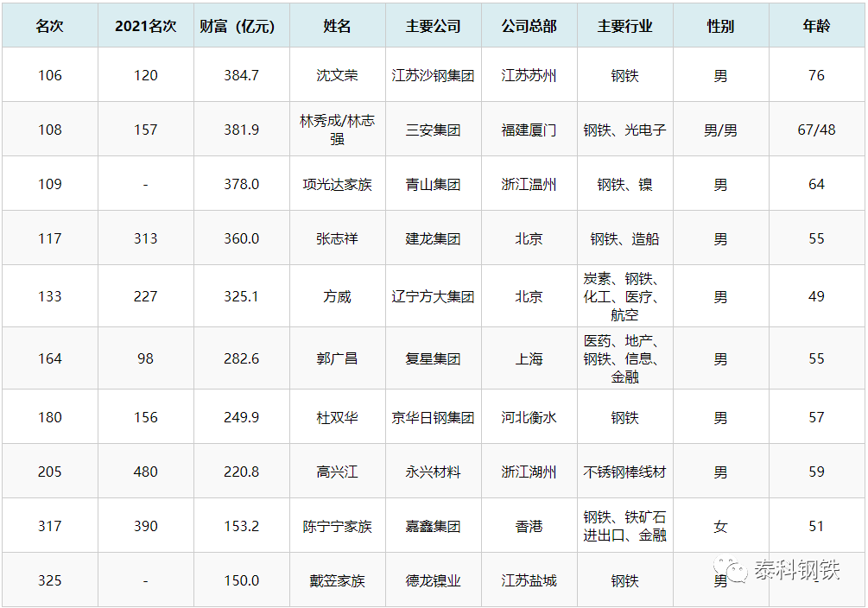Select the wealth value 153.2
This screenshot has width=868, height=608.
pyautogui.click(x=241, y=525)
